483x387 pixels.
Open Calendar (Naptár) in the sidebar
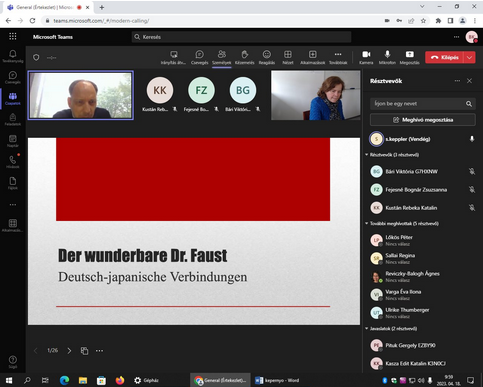pos(13,141)
